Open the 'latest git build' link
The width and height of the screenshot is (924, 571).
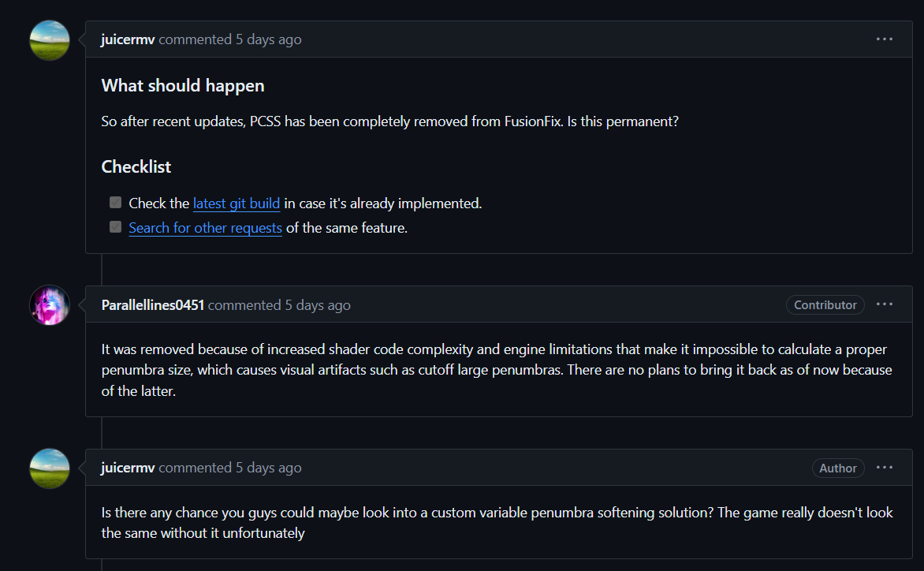coord(237,203)
